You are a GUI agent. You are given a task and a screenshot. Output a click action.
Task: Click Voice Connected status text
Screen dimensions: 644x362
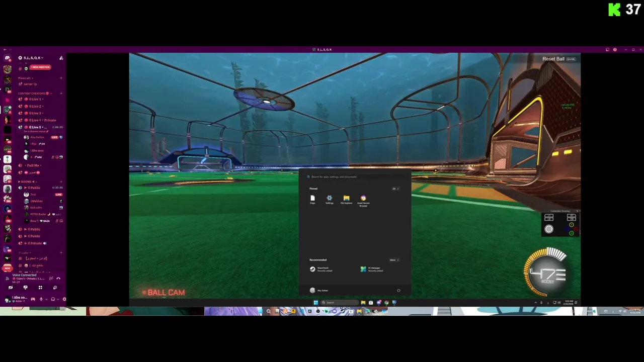tap(24, 275)
